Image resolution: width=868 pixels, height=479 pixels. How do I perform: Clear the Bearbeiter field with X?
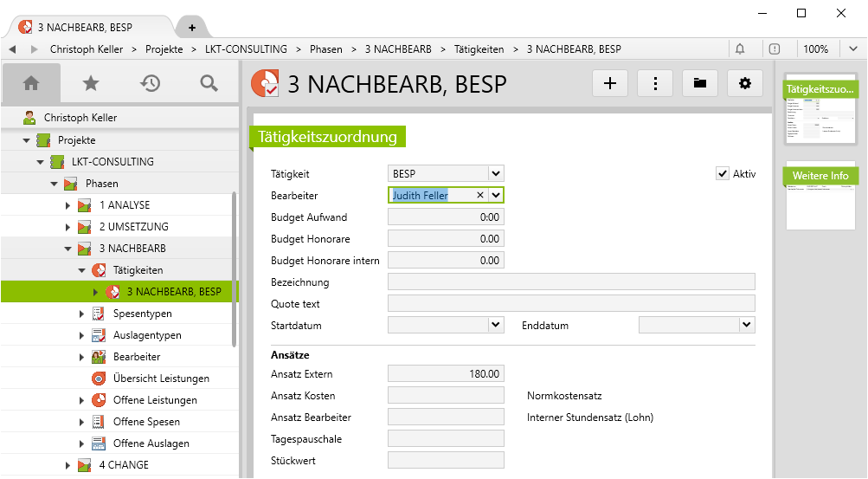pyautogui.click(x=480, y=196)
